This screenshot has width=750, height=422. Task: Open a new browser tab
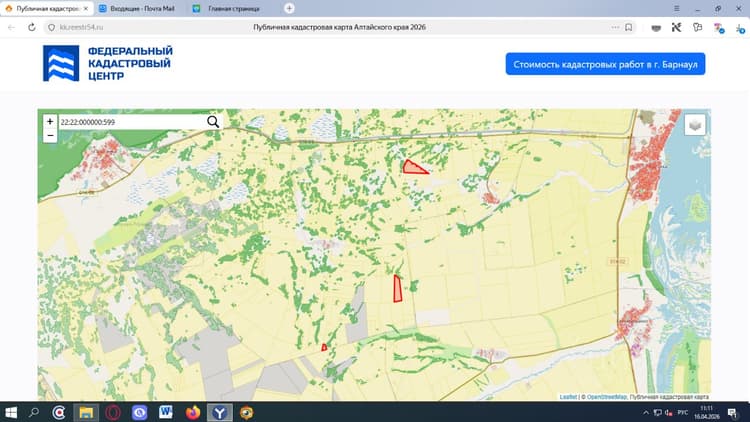click(x=289, y=8)
